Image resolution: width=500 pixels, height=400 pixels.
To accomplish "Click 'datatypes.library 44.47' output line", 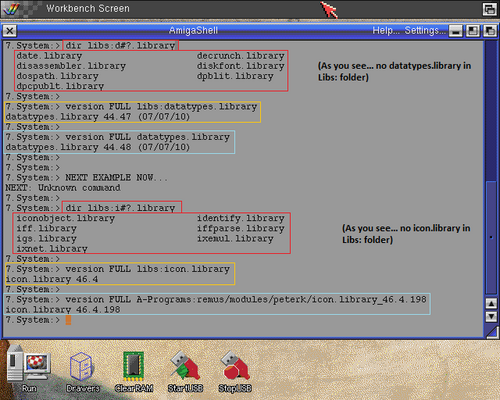I will coord(98,117).
